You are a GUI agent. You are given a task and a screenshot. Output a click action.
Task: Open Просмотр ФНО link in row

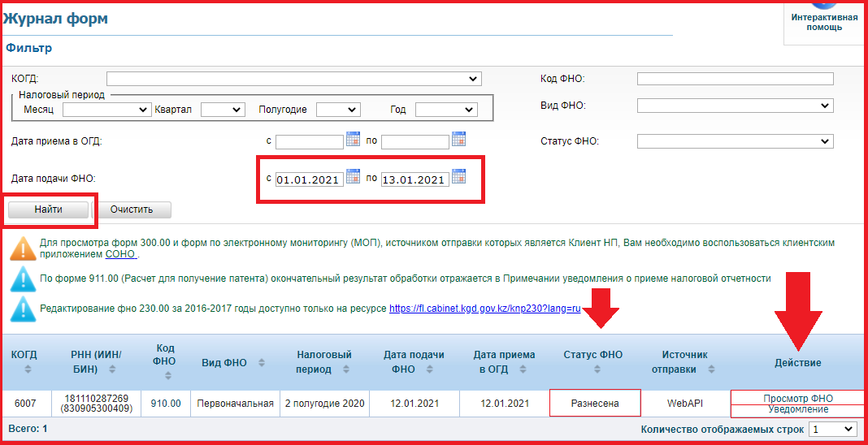coord(797,398)
